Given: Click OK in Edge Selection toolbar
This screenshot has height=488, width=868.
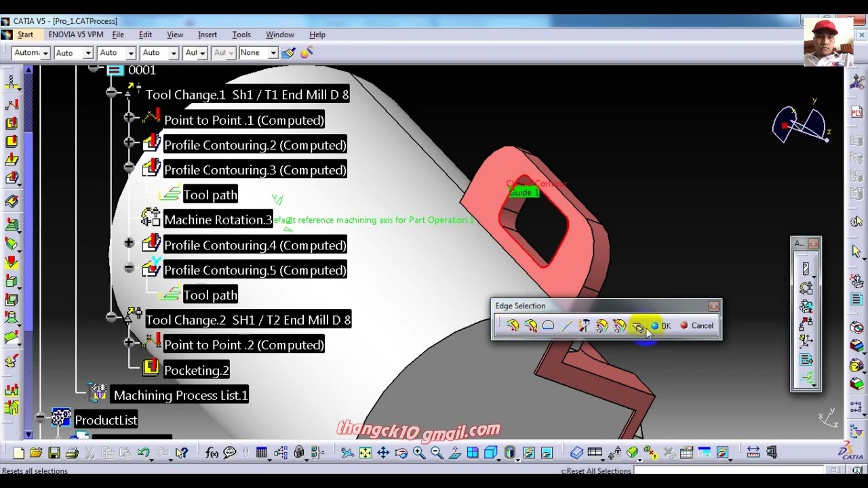Looking at the screenshot, I should pos(660,326).
